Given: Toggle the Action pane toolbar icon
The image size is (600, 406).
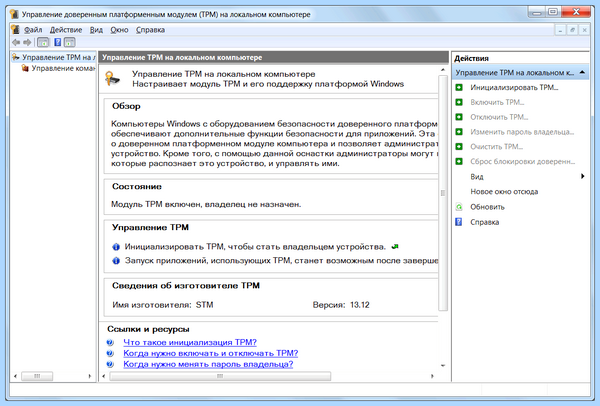Looking at the screenshot, I should click(x=70, y=42).
